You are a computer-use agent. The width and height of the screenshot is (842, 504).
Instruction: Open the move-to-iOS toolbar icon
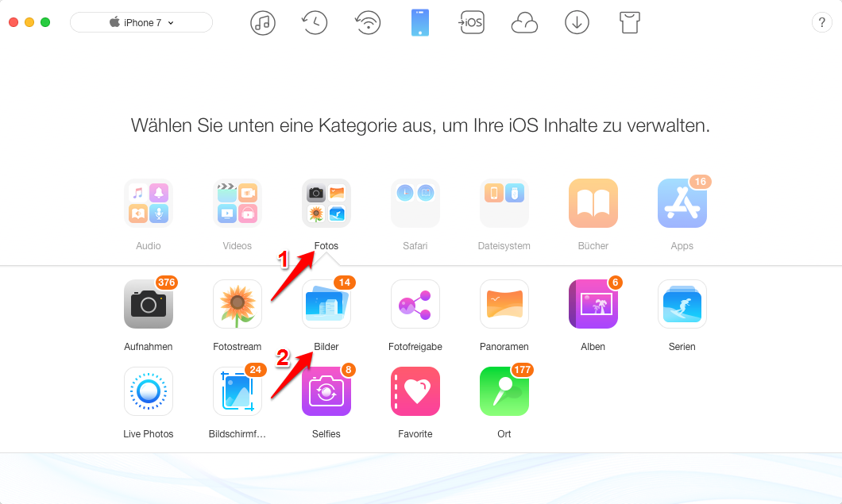click(x=471, y=22)
